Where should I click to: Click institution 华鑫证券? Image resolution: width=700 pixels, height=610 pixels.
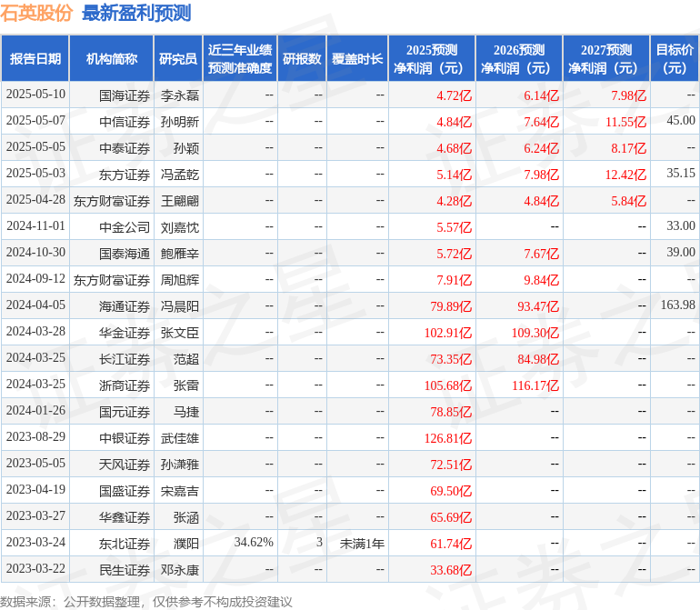tap(125, 517)
